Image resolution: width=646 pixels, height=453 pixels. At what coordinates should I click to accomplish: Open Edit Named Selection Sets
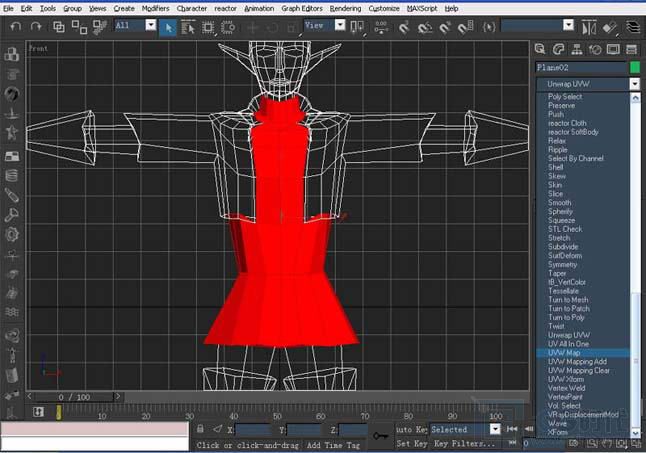point(489,27)
